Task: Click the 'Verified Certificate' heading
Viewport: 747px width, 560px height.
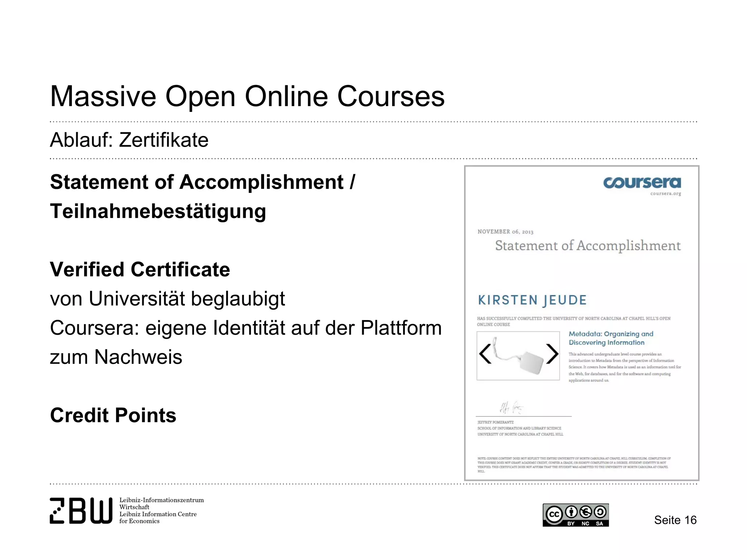Action: pos(140,269)
